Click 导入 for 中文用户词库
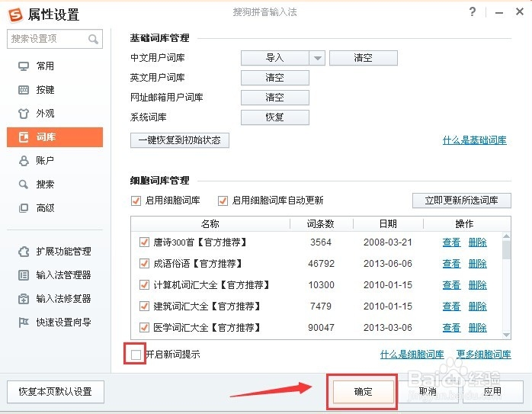532x414 pixels. click(x=275, y=58)
